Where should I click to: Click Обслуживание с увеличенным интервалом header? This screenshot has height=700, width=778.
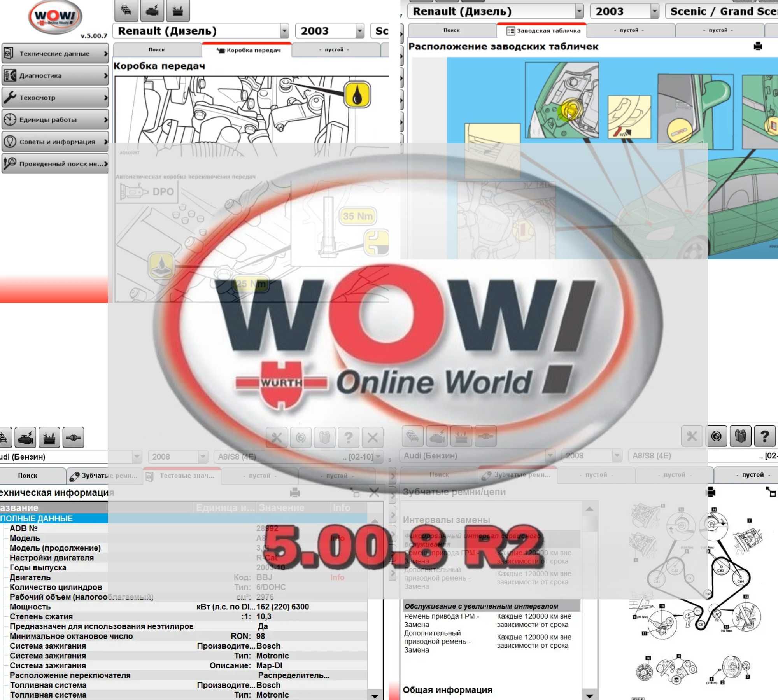tap(492, 606)
